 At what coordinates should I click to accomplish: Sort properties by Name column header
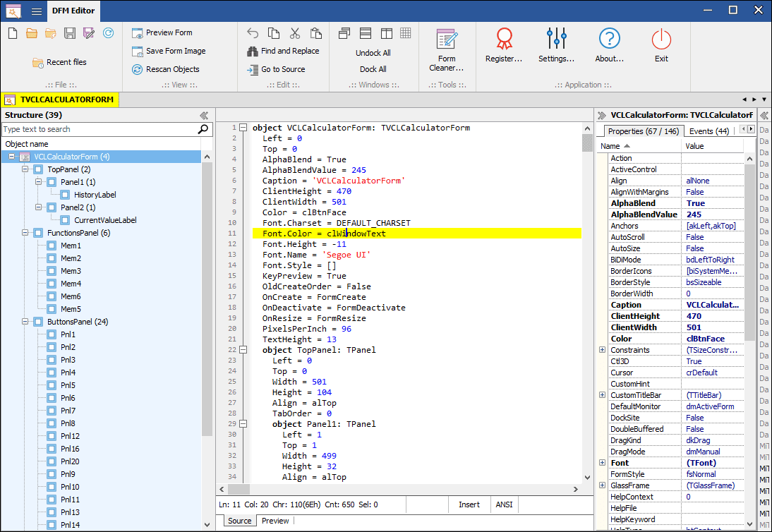click(639, 146)
